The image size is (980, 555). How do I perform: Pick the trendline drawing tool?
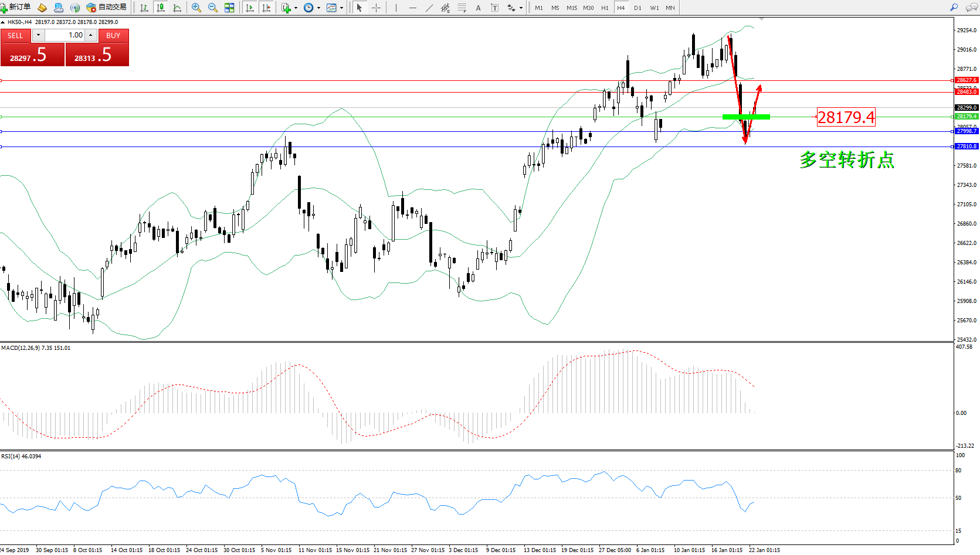[x=429, y=8]
